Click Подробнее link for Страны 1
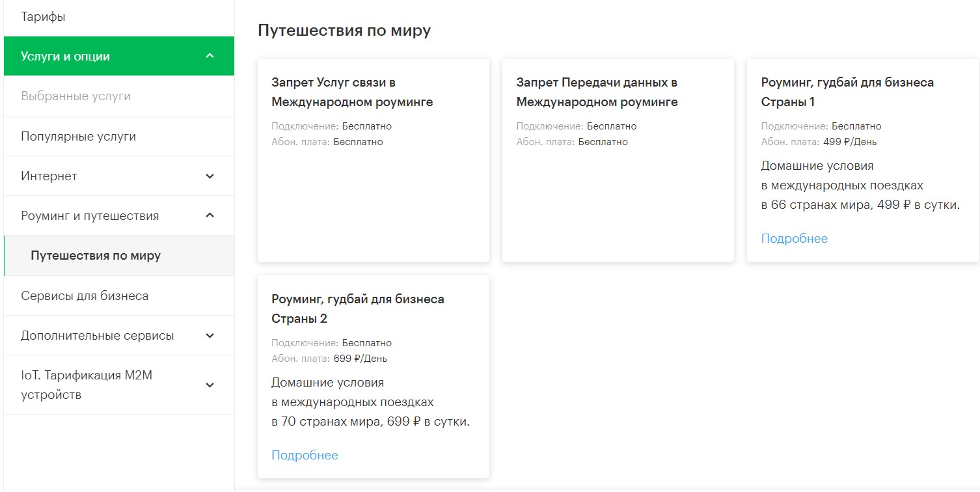 (794, 239)
